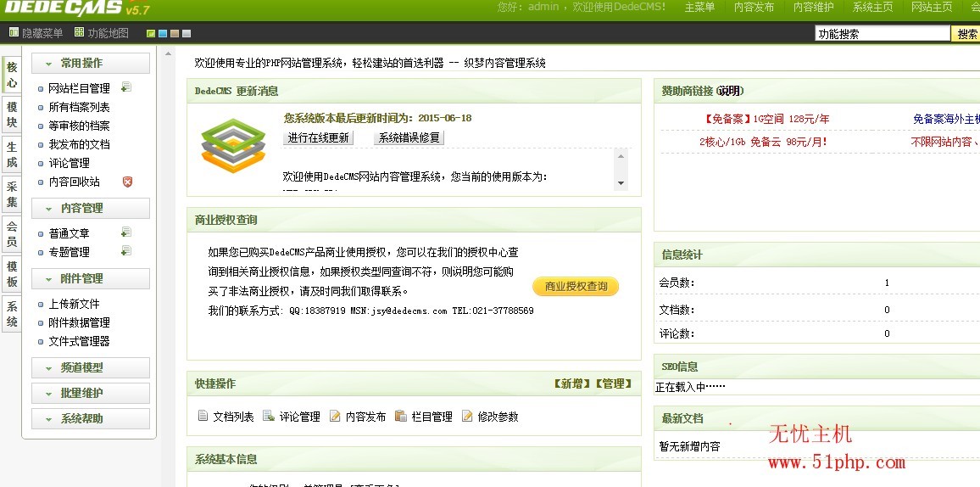This screenshot has width=980, height=487.
Task: Select the blue skin color swatch
Action: coord(163,34)
